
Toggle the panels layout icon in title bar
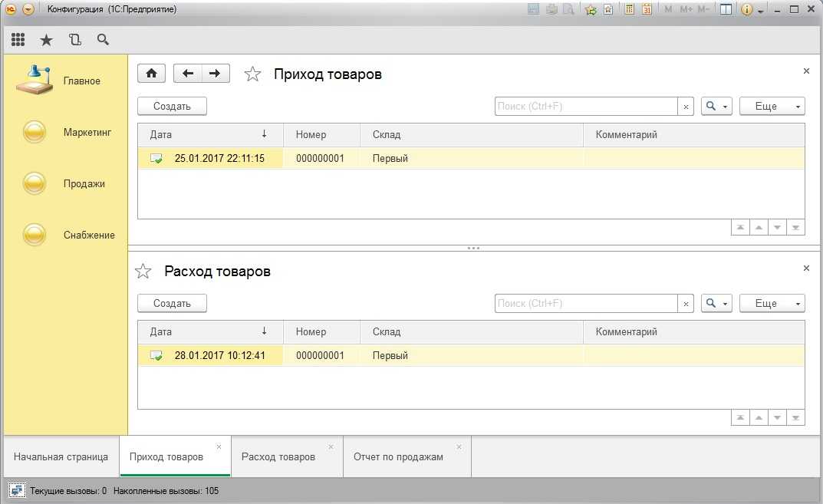(726, 9)
